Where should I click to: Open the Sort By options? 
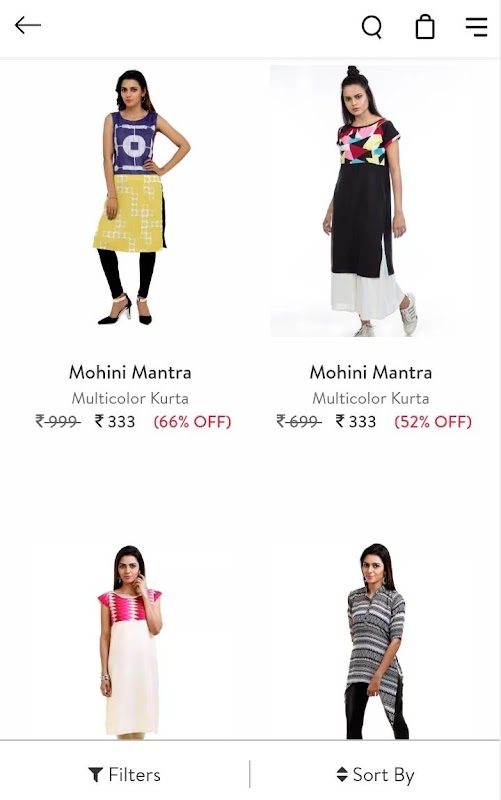(x=375, y=774)
